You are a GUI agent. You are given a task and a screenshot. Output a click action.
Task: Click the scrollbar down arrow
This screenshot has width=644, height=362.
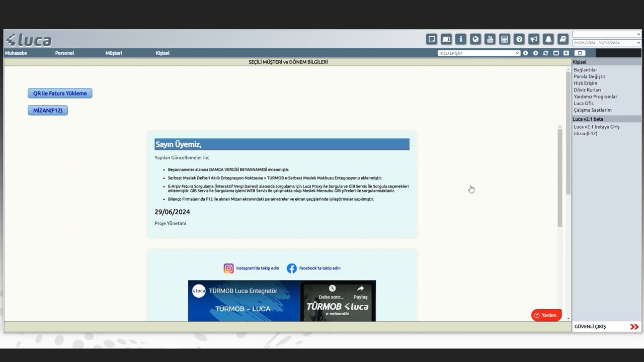569,318
